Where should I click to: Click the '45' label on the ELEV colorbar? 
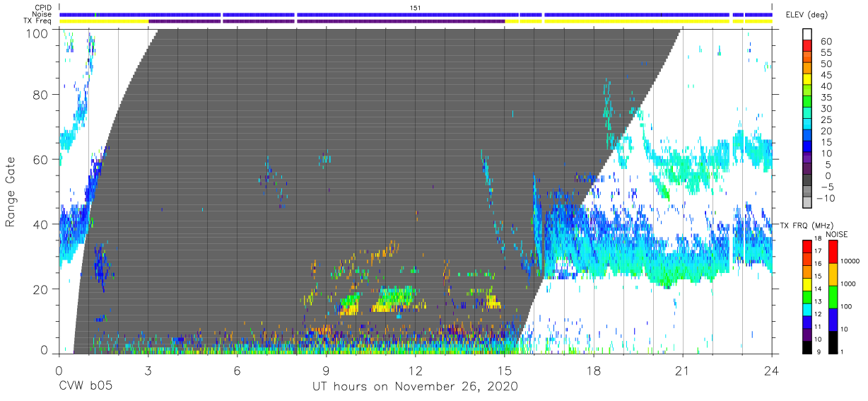tap(826, 75)
